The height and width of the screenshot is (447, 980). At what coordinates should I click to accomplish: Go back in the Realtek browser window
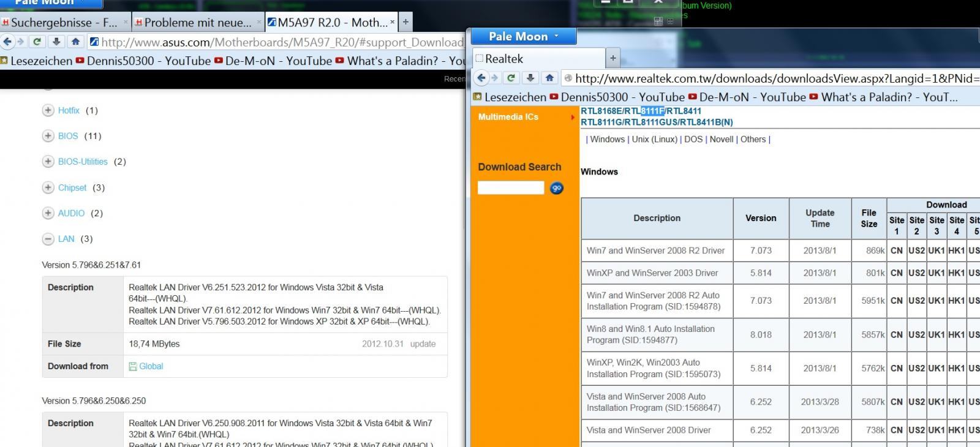[481, 78]
